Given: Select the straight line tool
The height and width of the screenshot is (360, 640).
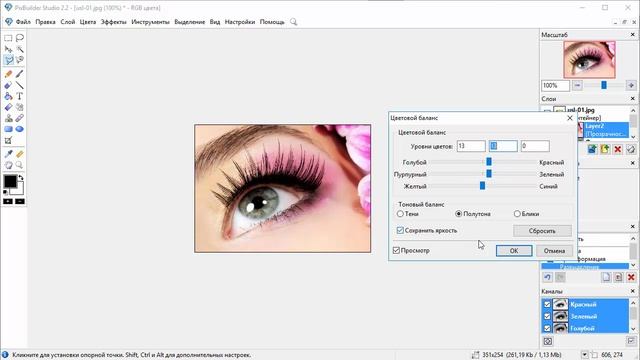Looking at the screenshot, I should point(20,85).
